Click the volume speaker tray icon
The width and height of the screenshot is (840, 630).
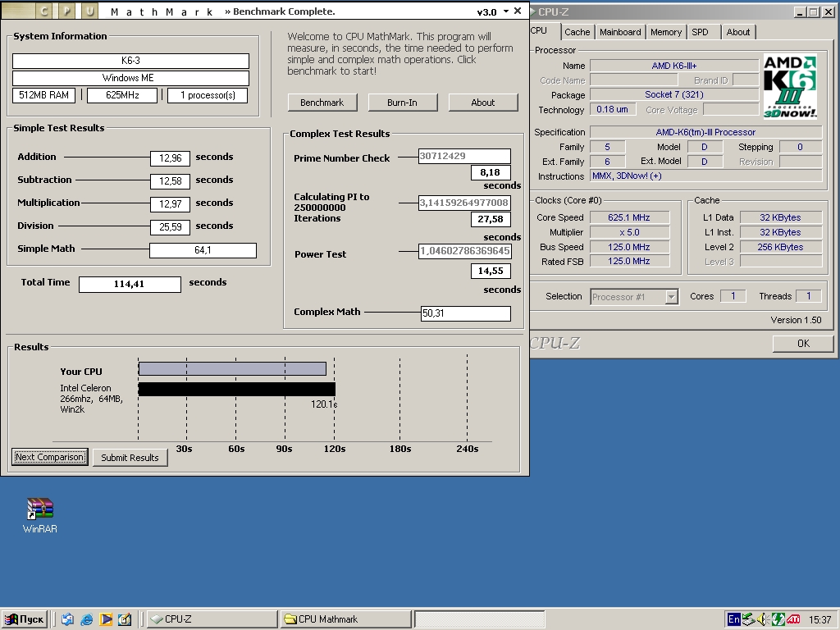click(763, 619)
